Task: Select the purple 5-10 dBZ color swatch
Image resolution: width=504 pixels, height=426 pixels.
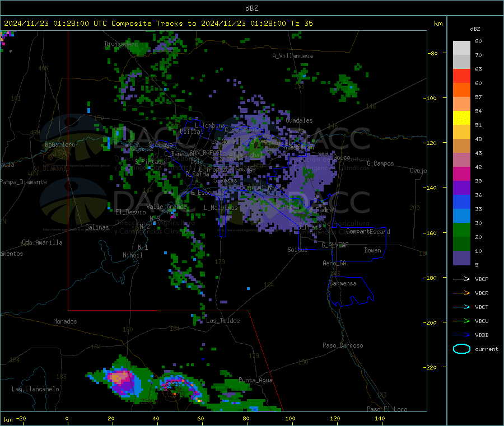Action: click(461, 258)
